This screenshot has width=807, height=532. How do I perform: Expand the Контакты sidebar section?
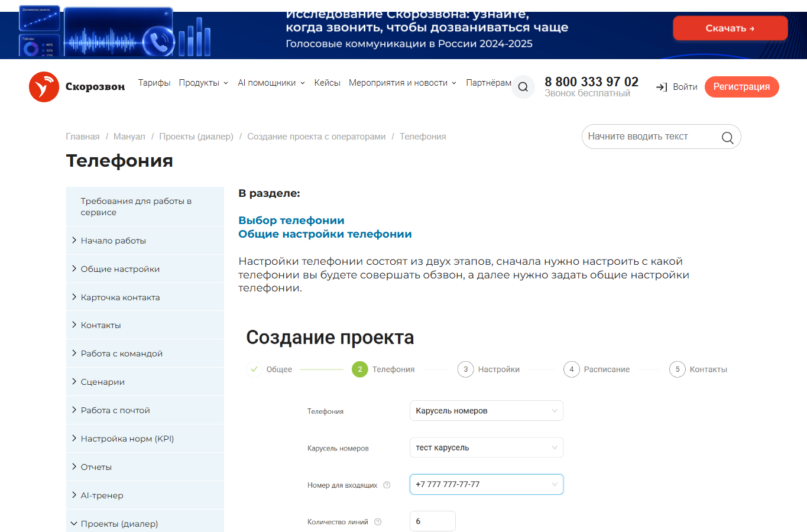click(145, 325)
